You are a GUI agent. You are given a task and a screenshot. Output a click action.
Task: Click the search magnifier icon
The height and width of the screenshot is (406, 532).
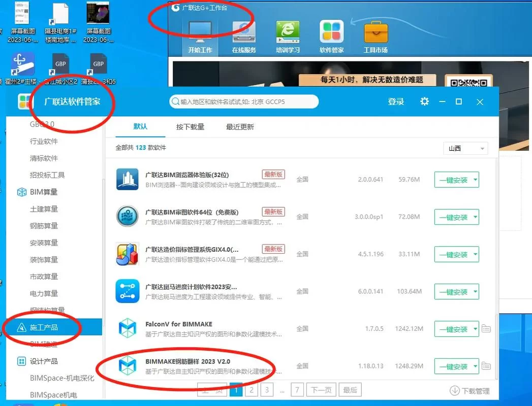(175, 101)
